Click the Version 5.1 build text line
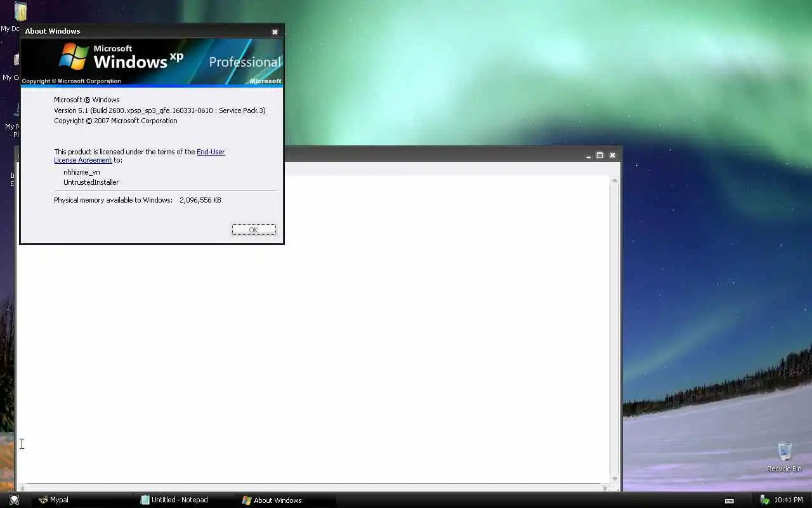Image resolution: width=812 pixels, height=508 pixels. [160, 110]
